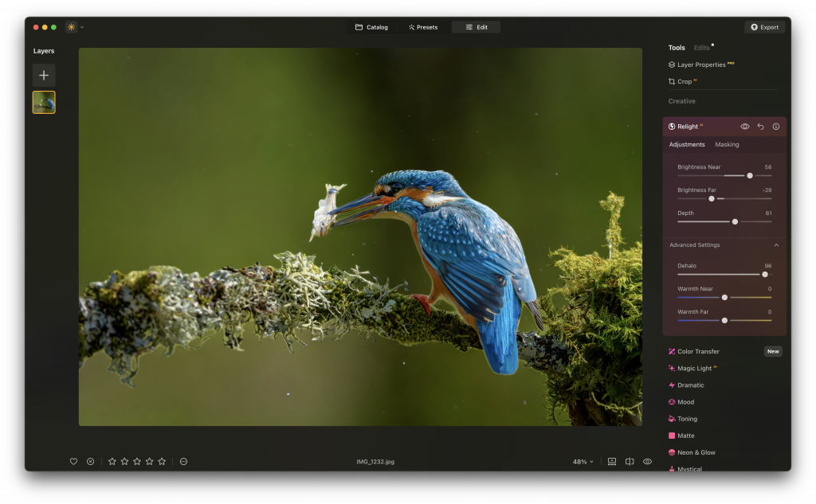Click the Neon & Glow icon
816x504 pixels.
(x=672, y=452)
